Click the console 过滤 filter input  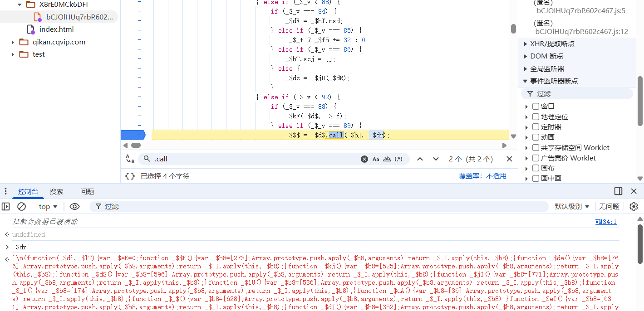click(318, 207)
